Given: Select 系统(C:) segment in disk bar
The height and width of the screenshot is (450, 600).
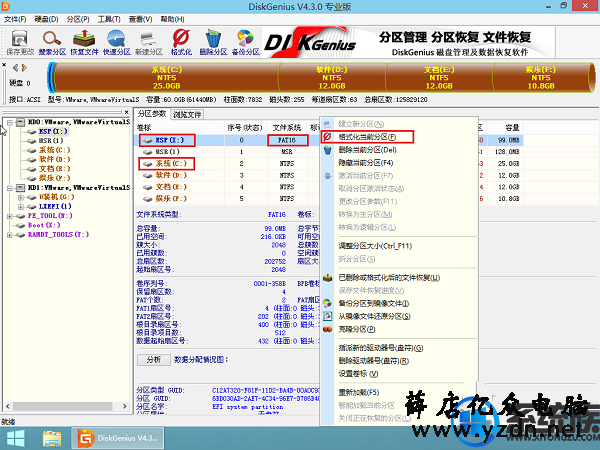Looking at the screenshot, I should [x=166, y=78].
